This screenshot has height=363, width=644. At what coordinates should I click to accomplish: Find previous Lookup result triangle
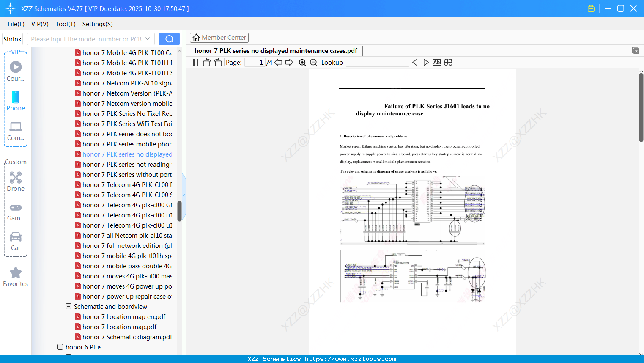pyautogui.click(x=415, y=63)
